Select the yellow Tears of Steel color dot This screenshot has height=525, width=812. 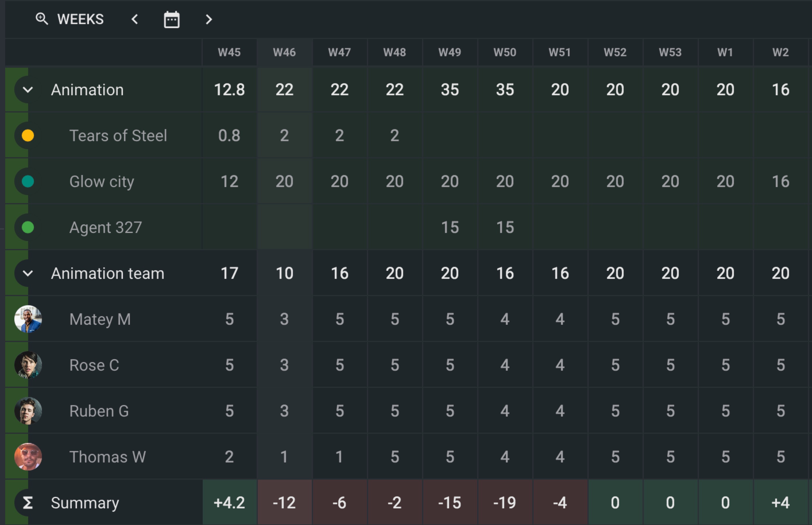(x=28, y=135)
